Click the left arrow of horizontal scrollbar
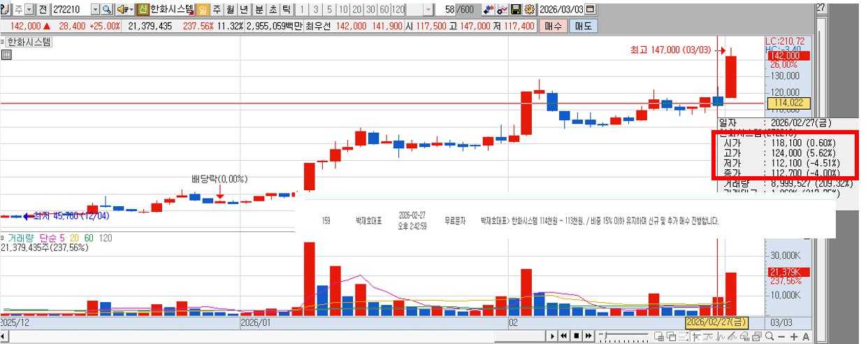This screenshot has height=344, width=868. click(3, 338)
